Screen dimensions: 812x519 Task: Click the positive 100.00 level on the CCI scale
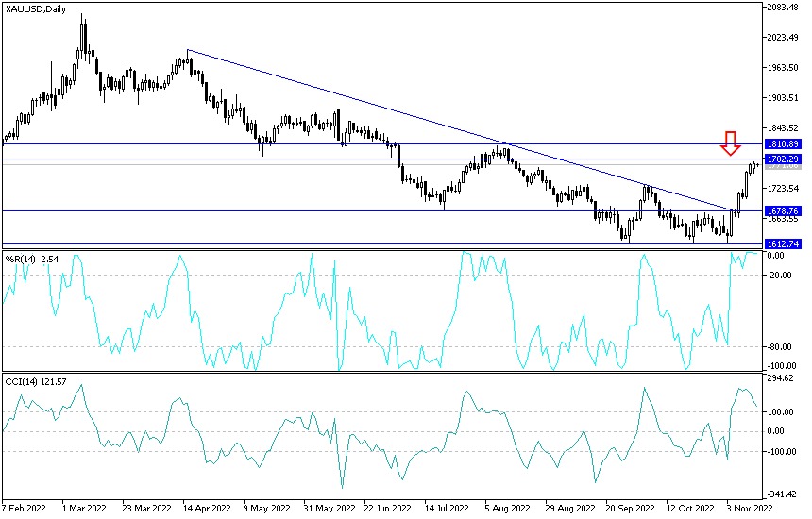coord(781,411)
